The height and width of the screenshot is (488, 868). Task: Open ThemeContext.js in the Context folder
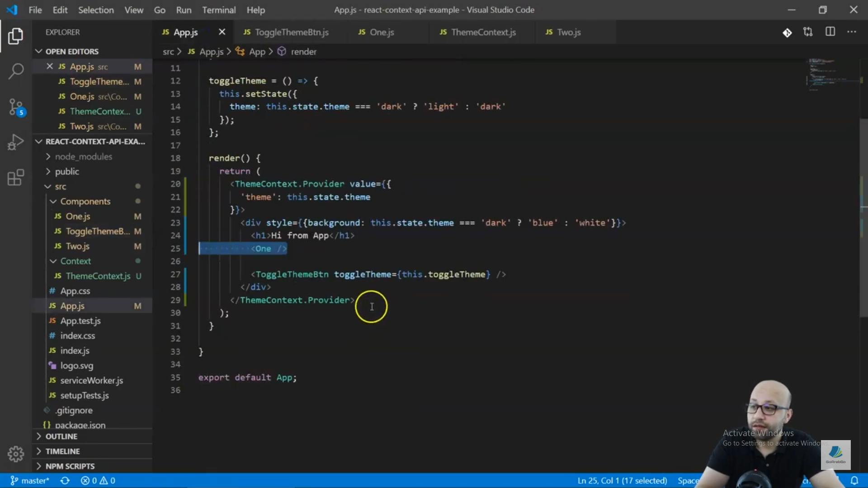[x=92, y=276]
